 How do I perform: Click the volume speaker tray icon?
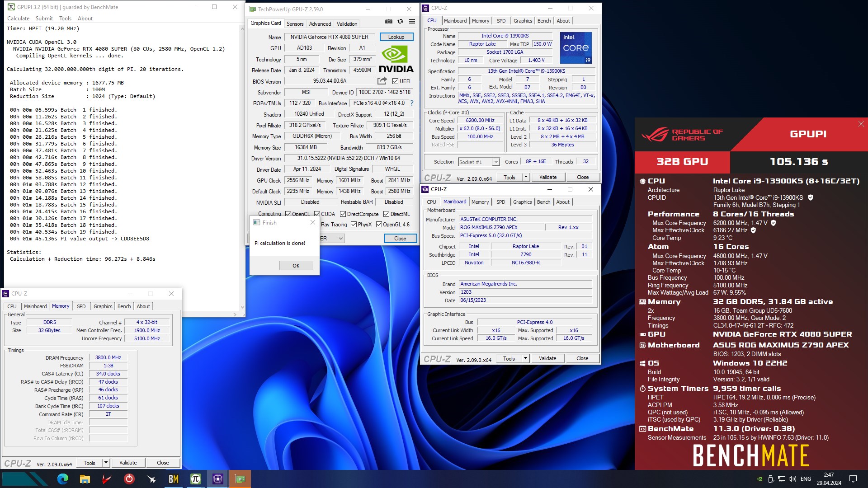(x=792, y=479)
